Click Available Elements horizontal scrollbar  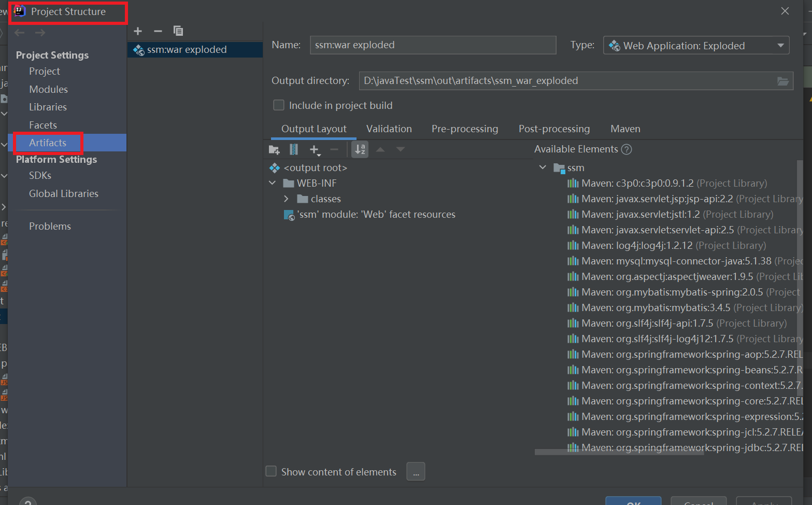point(619,452)
